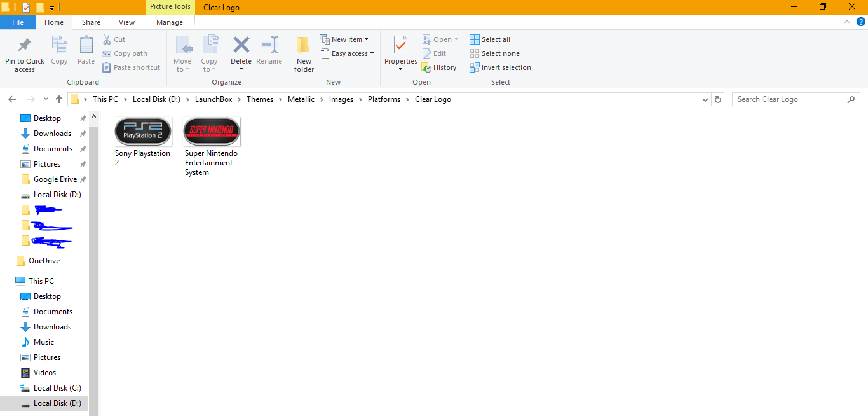Click Paste shortcut command
The height and width of the screenshot is (416, 868).
tap(132, 67)
